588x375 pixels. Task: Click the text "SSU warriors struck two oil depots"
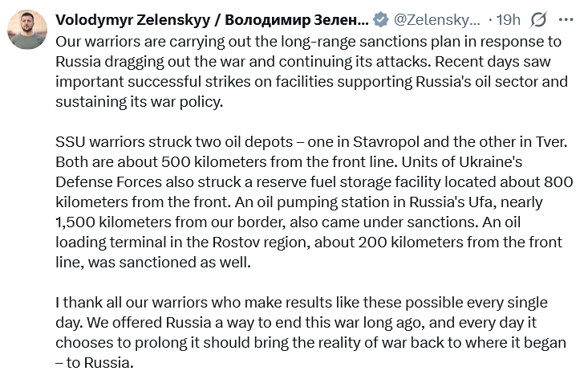tap(174, 142)
